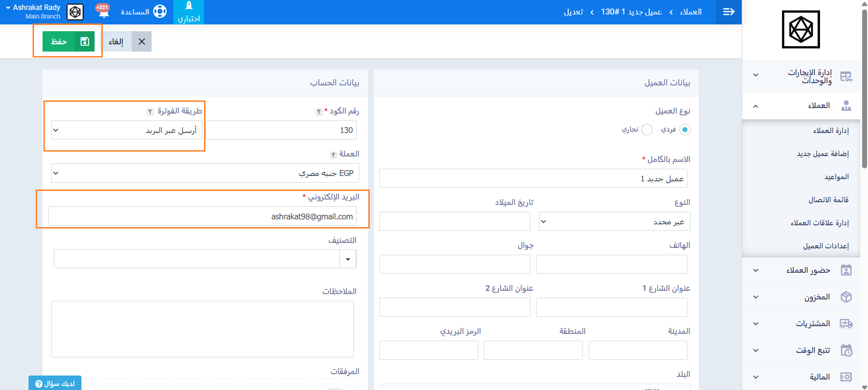Screen dimensions: 868x390
Task: Click the green حفظ save button
Action: (x=68, y=42)
